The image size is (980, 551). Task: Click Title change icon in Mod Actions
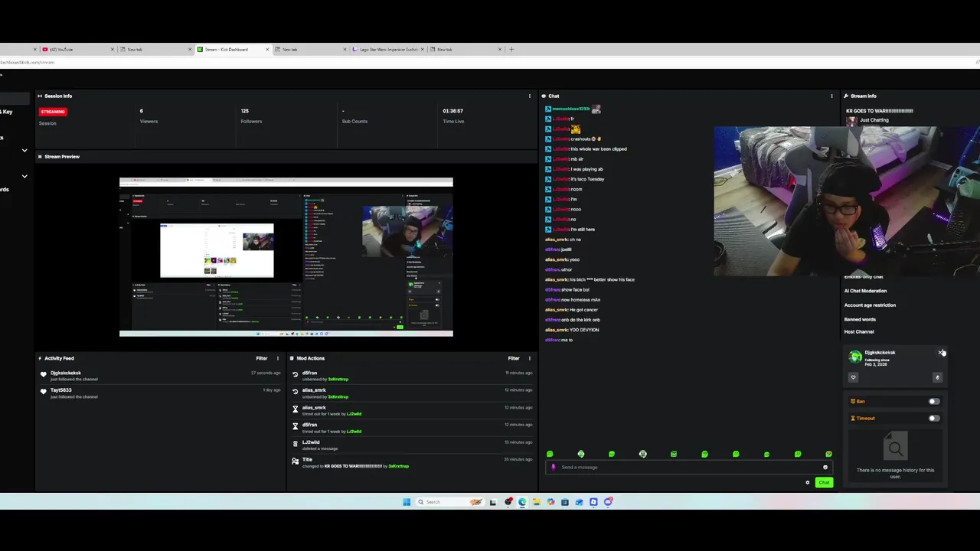(x=296, y=461)
